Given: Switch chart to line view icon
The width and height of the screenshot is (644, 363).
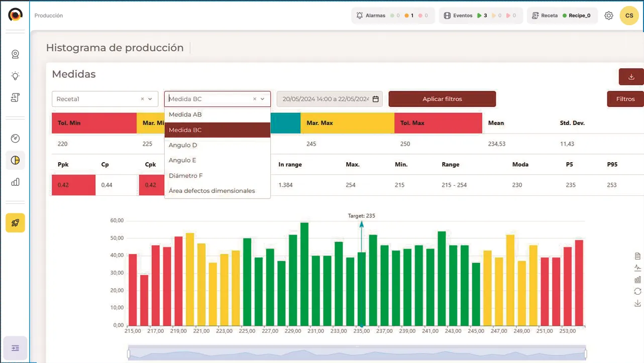Looking at the screenshot, I should pos(638,268).
